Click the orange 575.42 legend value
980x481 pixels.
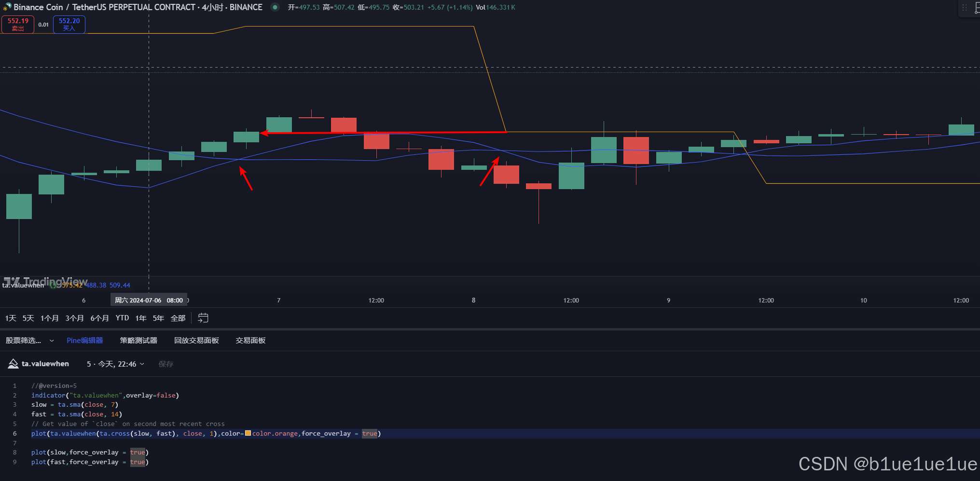[72, 285]
